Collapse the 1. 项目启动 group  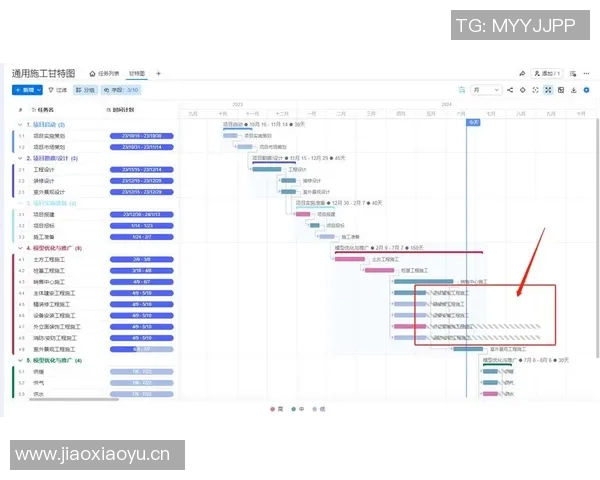coord(19,124)
